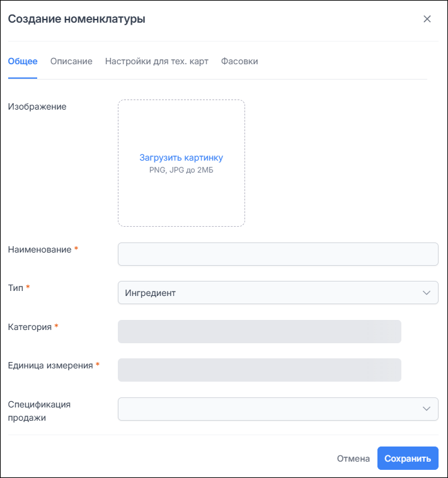Focus the Наименование text field
The height and width of the screenshot is (478, 448).
277,254
